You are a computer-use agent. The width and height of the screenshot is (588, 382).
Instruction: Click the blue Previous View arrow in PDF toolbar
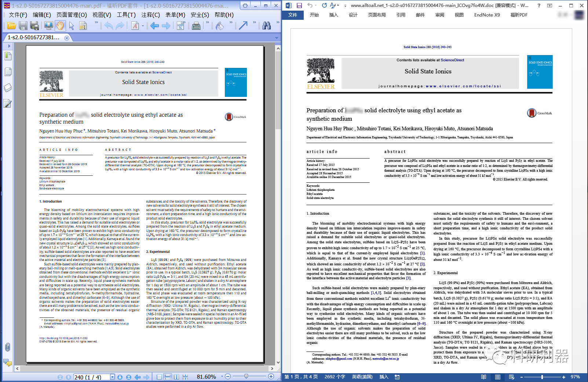tap(154, 26)
